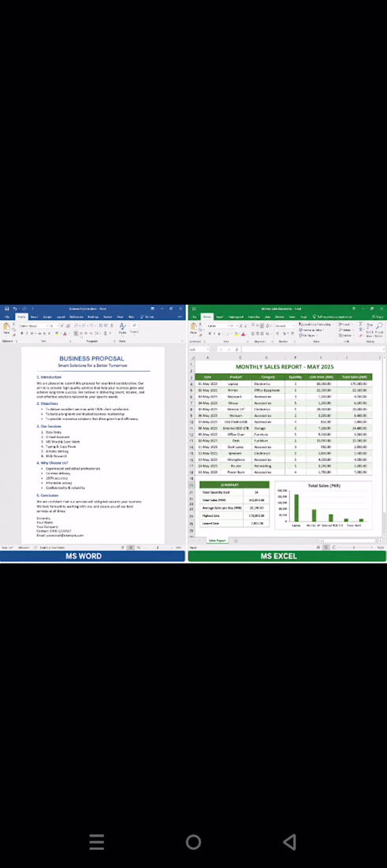
Task: Click the Undo arrow in Word's quick access toolbar
Action: point(16,309)
